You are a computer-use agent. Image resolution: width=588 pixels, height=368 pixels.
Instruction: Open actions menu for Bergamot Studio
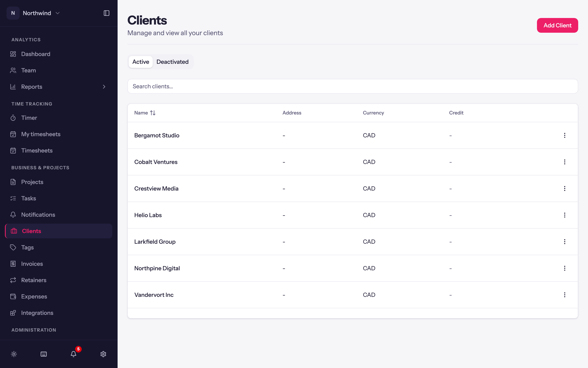[x=565, y=135]
